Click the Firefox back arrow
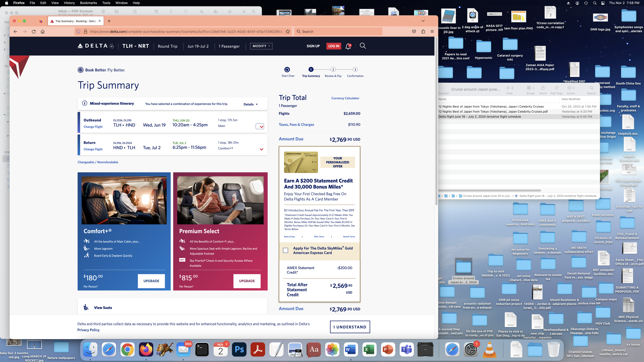 point(15,31)
